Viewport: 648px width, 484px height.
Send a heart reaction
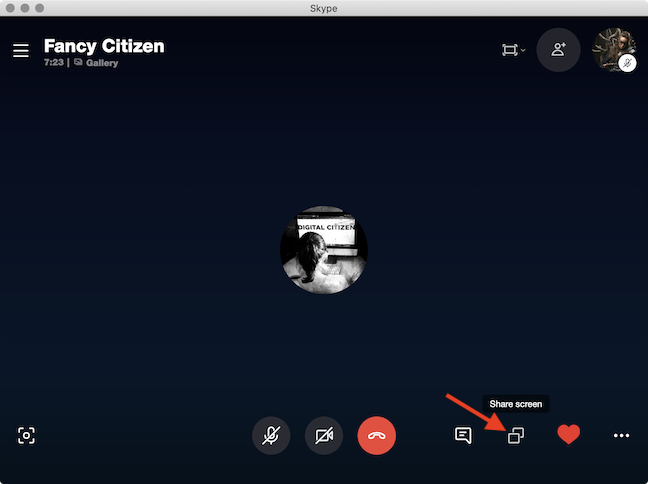(569, 434)
